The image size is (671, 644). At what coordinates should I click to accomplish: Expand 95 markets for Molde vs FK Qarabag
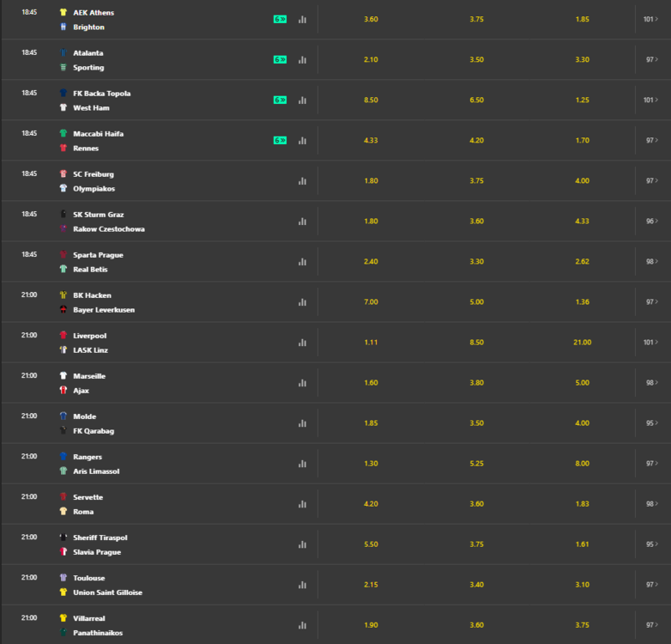coord(652,423)
